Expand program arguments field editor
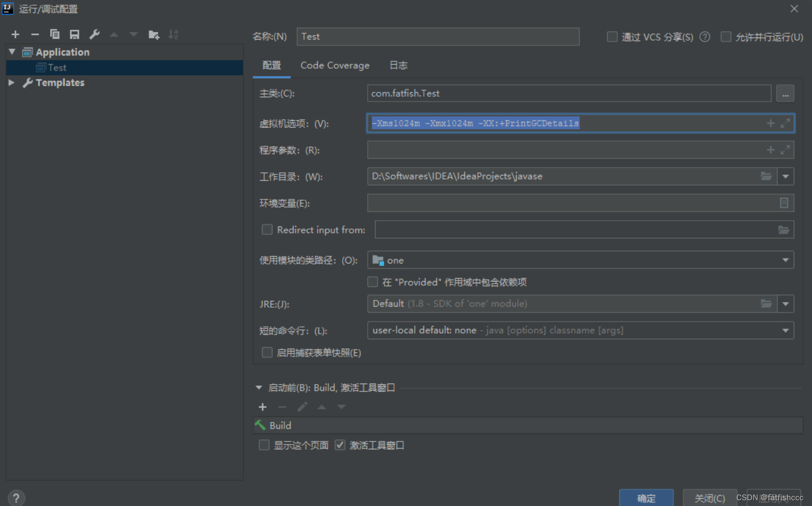 point(785,150)
